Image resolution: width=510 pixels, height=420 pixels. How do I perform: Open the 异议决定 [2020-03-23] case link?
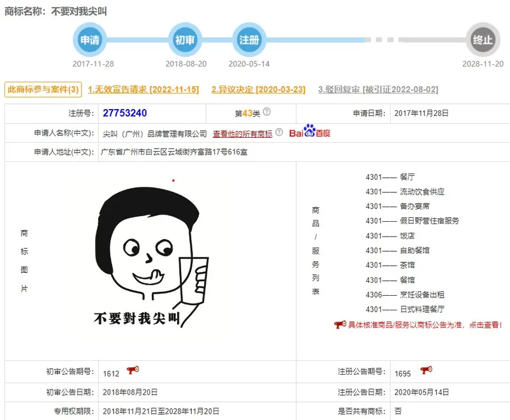[259, 89]
